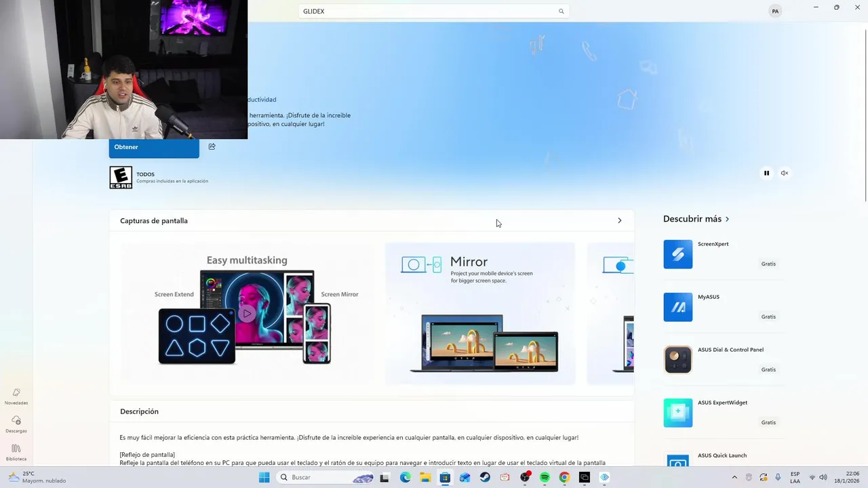Open the MyASUS app icon
The image size is (868, 488).
(678, 307)
